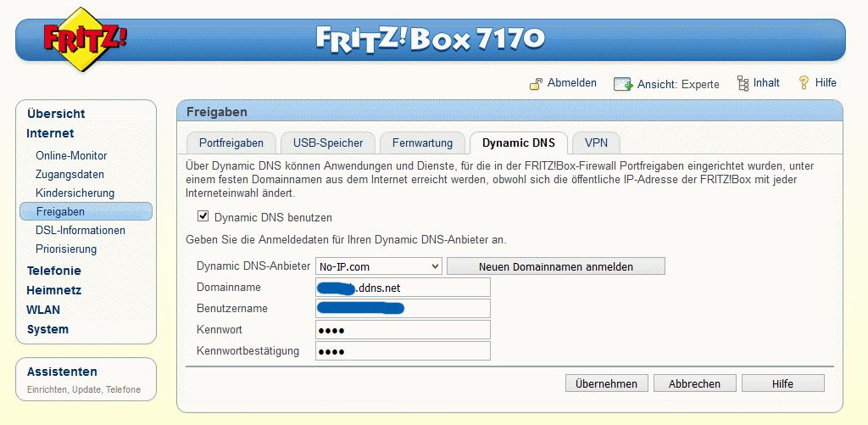Switch to the USB-Speicher tab
Viewport: 868px width, 425px height.
tap(328, 143)
